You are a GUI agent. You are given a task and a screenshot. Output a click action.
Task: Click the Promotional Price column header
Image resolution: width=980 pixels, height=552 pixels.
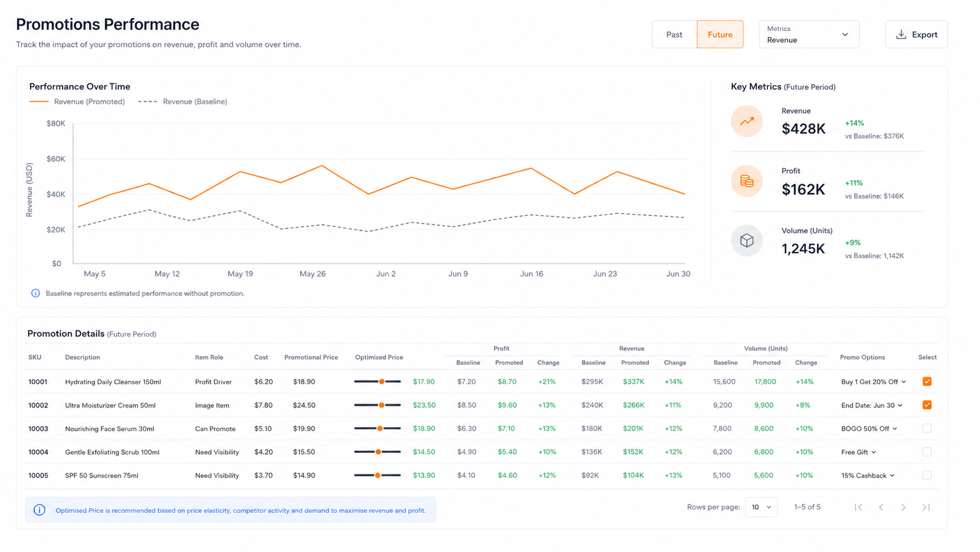(x=311, y=357)
